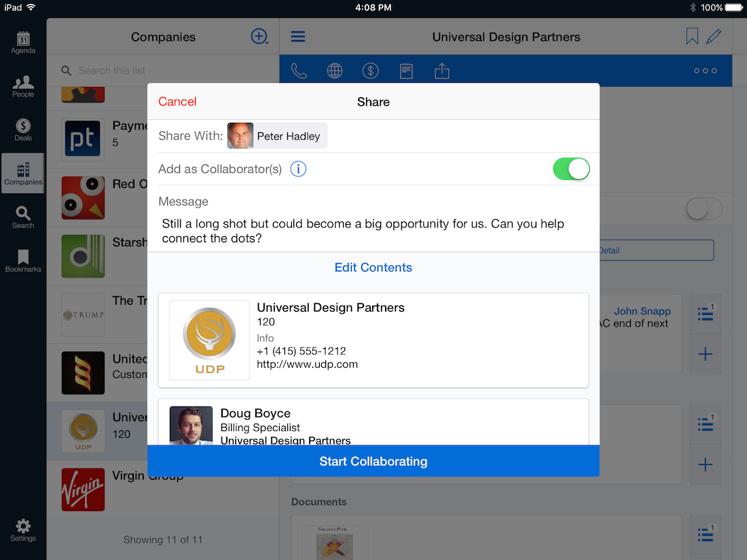The width and height of the screenshot is (747, 560).
Task: Open the Agenda section in sidebar
Action: pyautogui.click(x=23, y=43)
